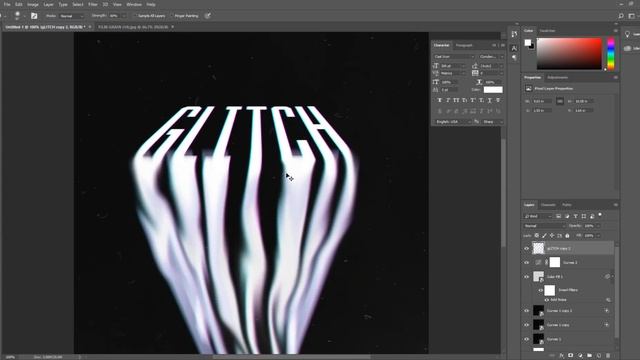This screenshot has width=640, height=360.
Task: Hide the Curves 1 copy layer
Action: click(x=526, y=325)
